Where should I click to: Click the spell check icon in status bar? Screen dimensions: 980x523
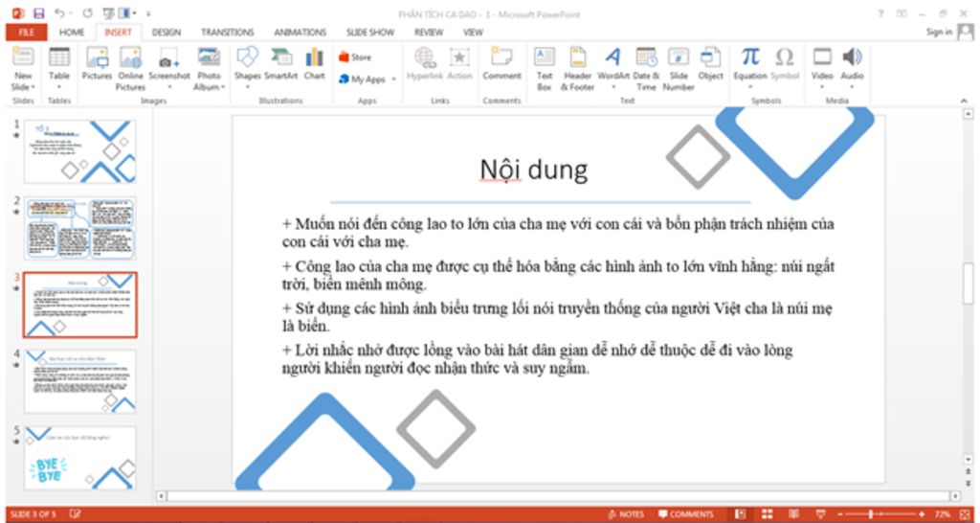75,514
